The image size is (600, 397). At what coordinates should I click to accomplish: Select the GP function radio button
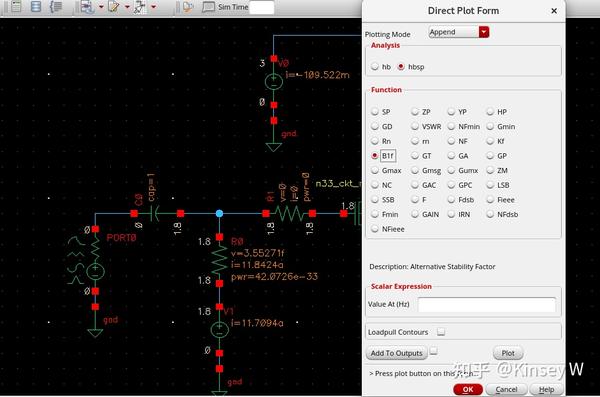[490, 155]
